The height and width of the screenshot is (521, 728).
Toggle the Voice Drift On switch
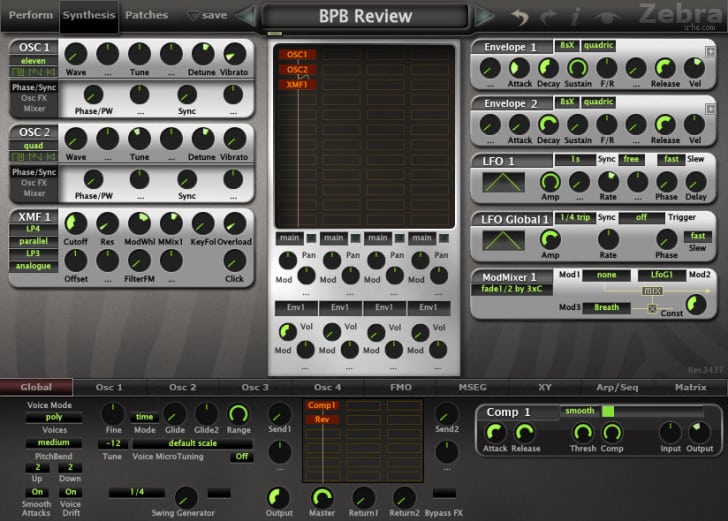pyautogui.click(x=71, y=492)
